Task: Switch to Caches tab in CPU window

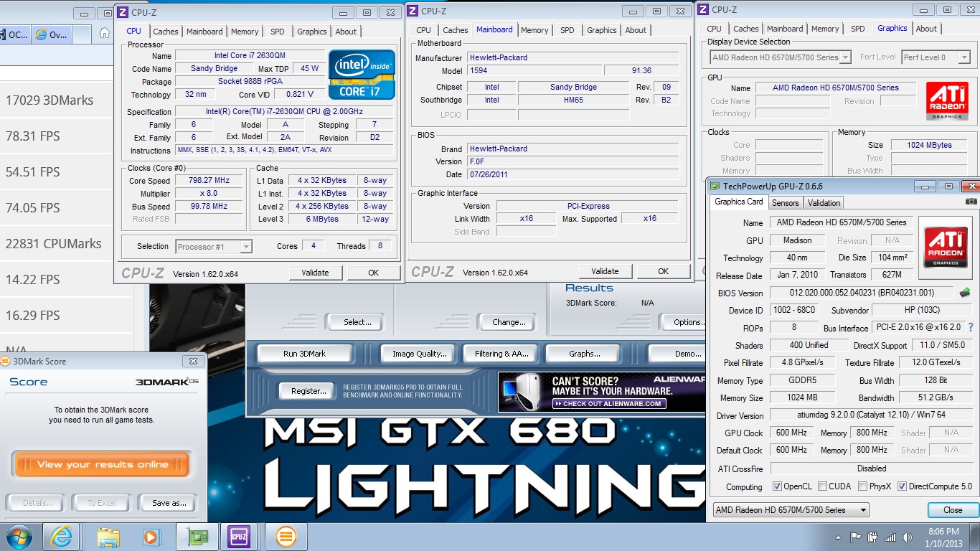Action: click(x=165, y=32)
